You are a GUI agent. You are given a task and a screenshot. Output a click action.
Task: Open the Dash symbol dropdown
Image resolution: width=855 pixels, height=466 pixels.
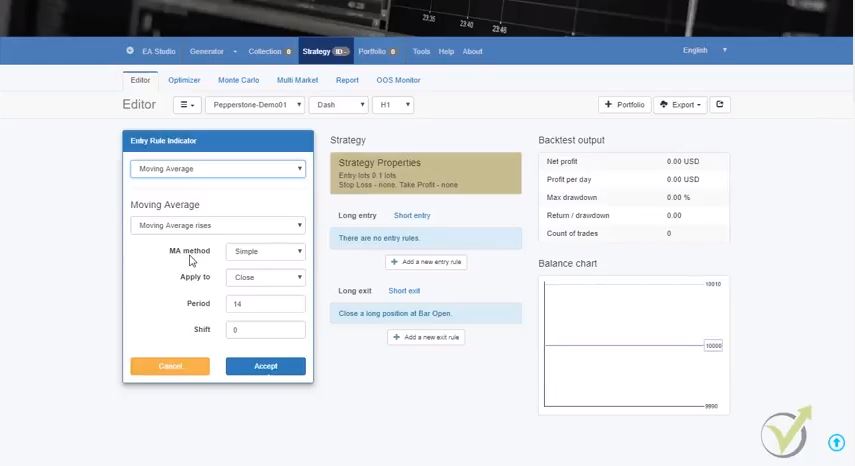tap(339, 105)
